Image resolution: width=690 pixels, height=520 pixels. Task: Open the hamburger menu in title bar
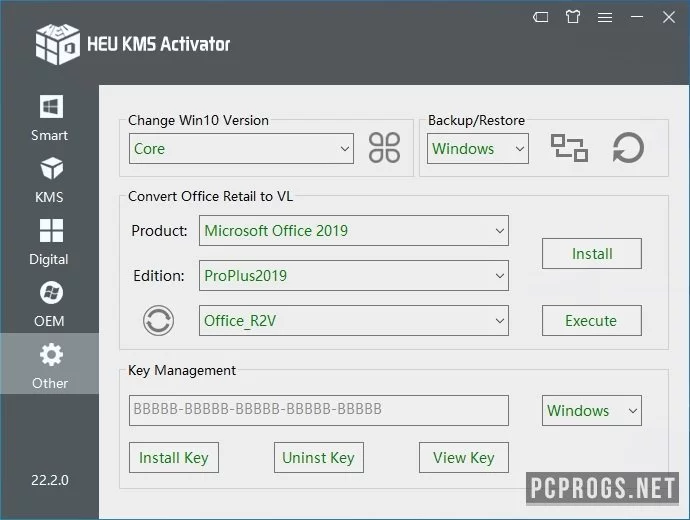(605, 17)
